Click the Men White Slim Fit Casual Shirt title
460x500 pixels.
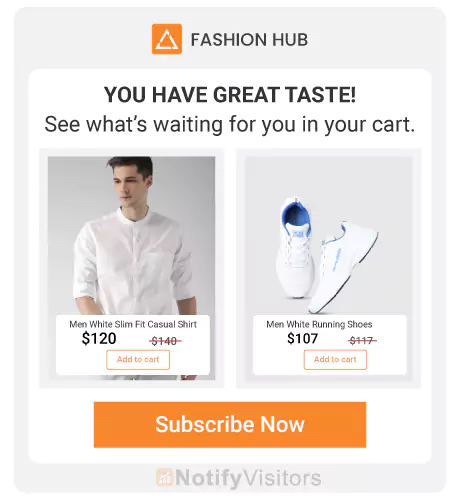coord(133,324)
